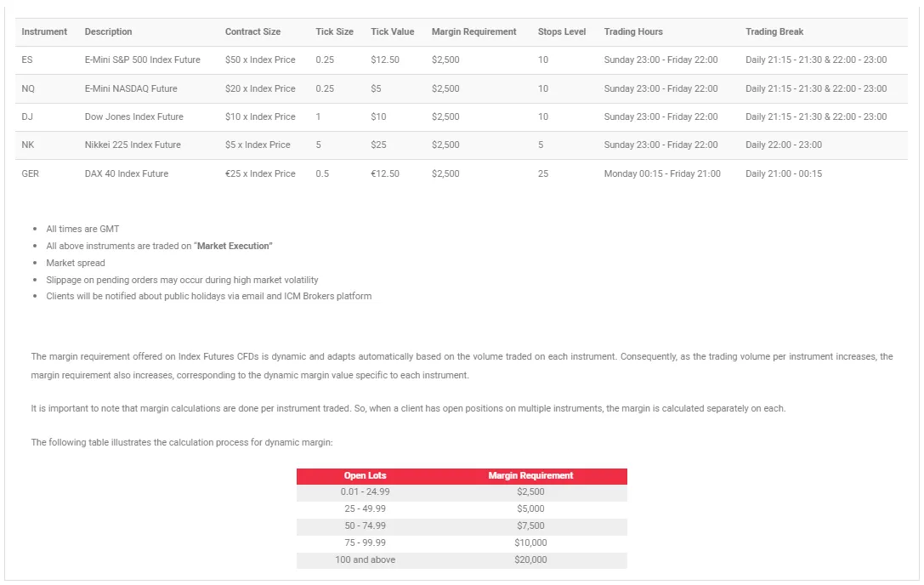The width and height of the screenshot is (924, 585).
Task: Click Monday 00:15 - Friday 21:00 trading hours
Action: (662, 173)
